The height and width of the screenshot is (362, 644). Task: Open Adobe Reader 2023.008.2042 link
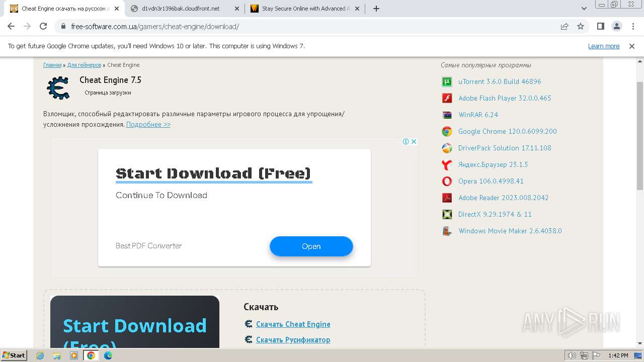(x=504, y=198)
